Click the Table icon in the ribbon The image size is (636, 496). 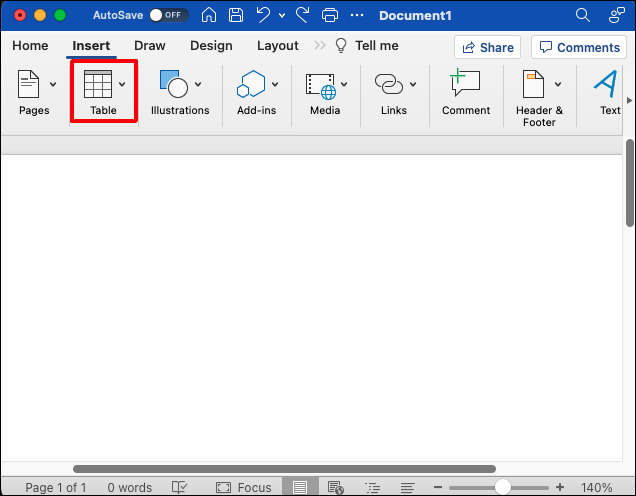tap(98, 84)
